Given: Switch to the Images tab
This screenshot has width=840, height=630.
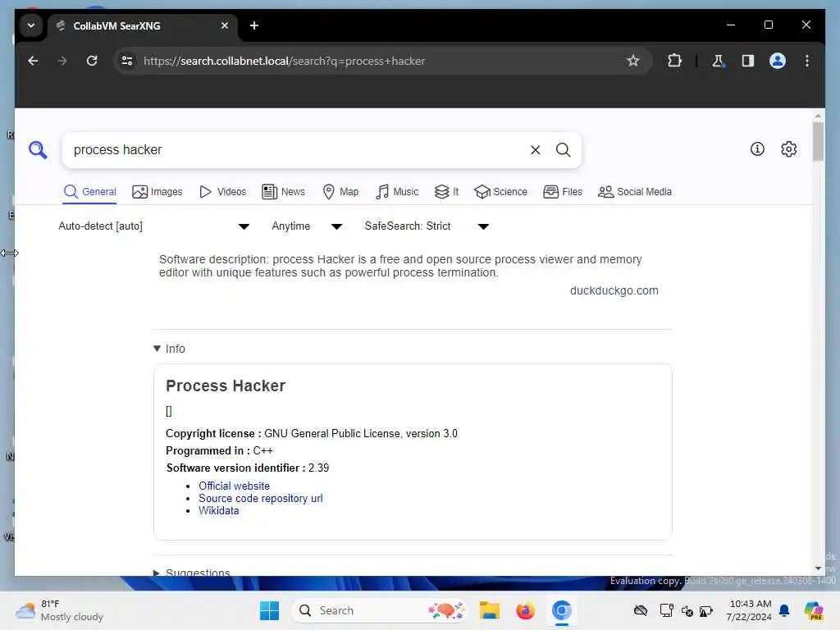Looking at the screenshot, I should tap(157, 192).
